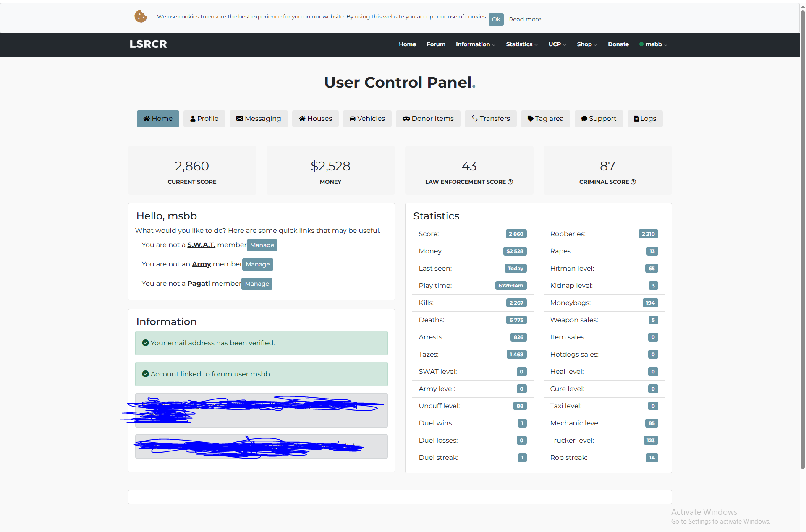Click the Moneybags badge 194
The image size is (806, 532).
pos(650,303)
